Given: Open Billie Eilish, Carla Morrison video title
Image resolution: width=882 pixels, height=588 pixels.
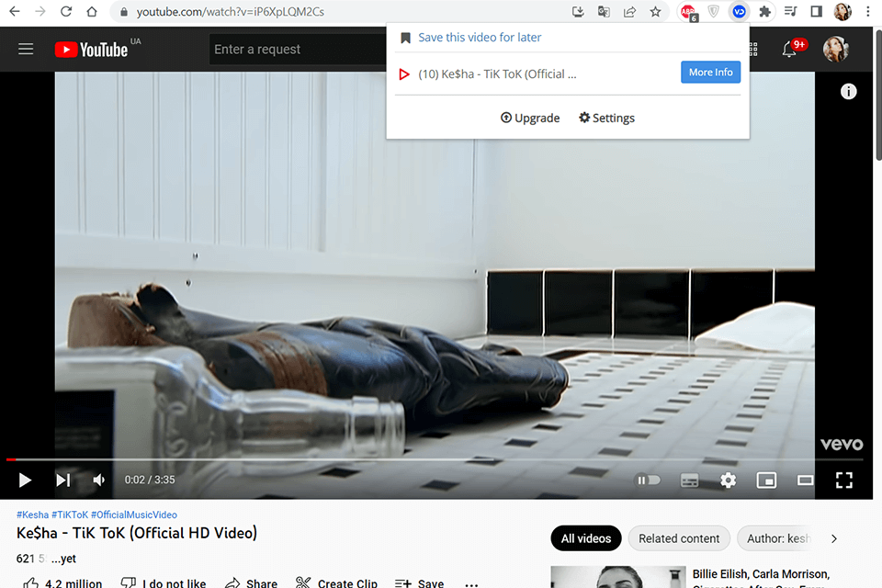Looking at the screenshot, I should coord(761,577).
